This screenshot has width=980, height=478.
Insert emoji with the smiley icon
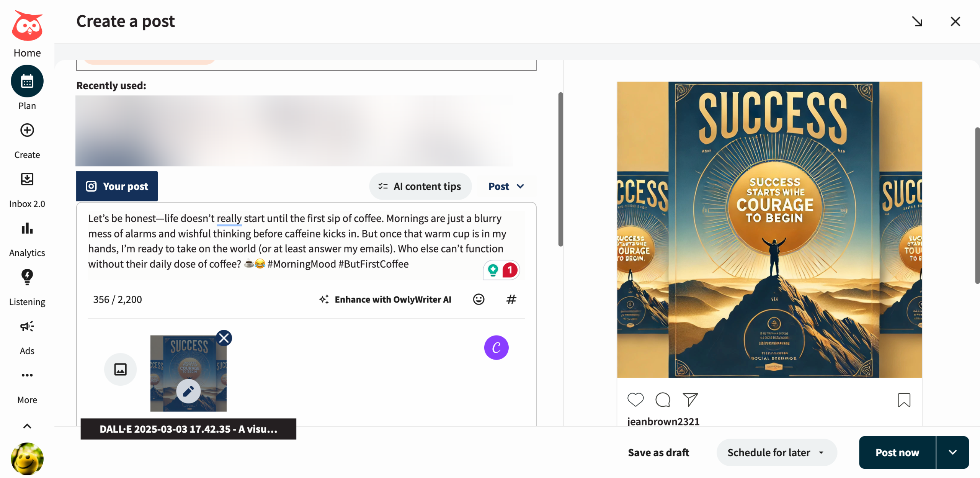(x=479, y=299)
